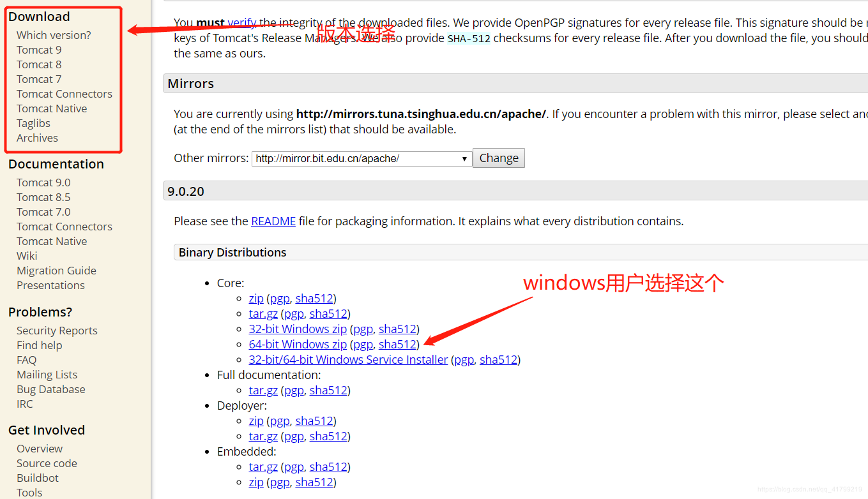Open the IRC link
This screenshot has height=499, width=868.
pos(25,404)
